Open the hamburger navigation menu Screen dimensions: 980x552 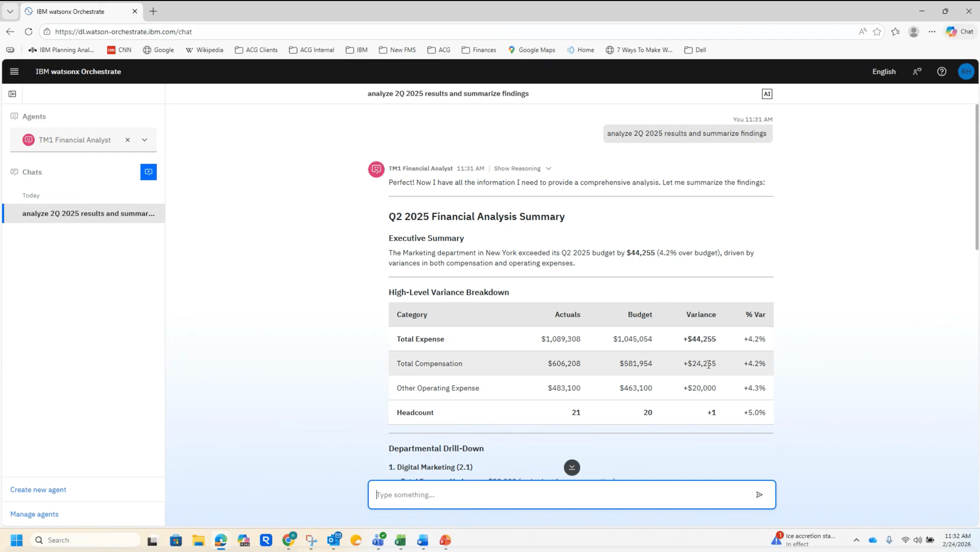pyautogui.click(x=14, y=72)
